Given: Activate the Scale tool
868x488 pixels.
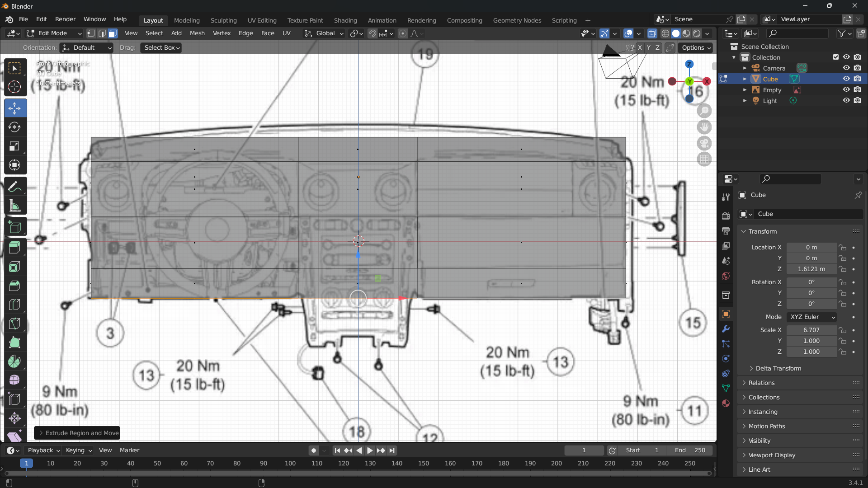Looking at the screenshot, I should coord(14,146).
